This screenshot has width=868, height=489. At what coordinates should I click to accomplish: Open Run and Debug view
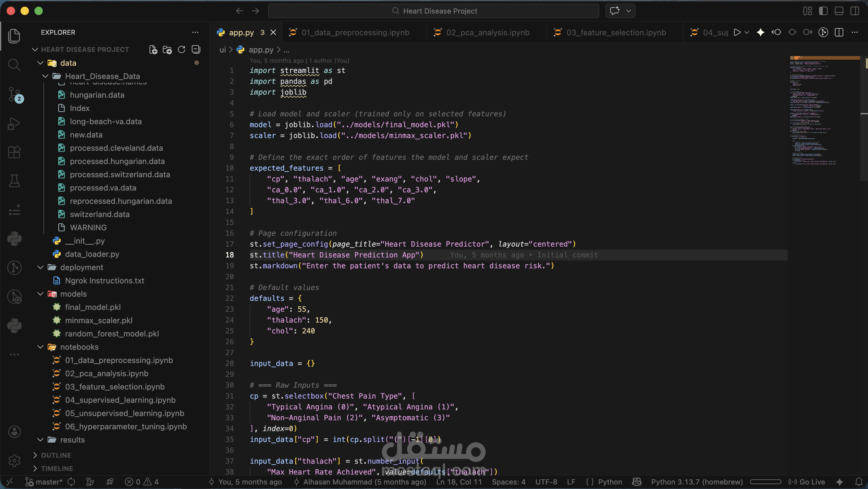(14, 124)
